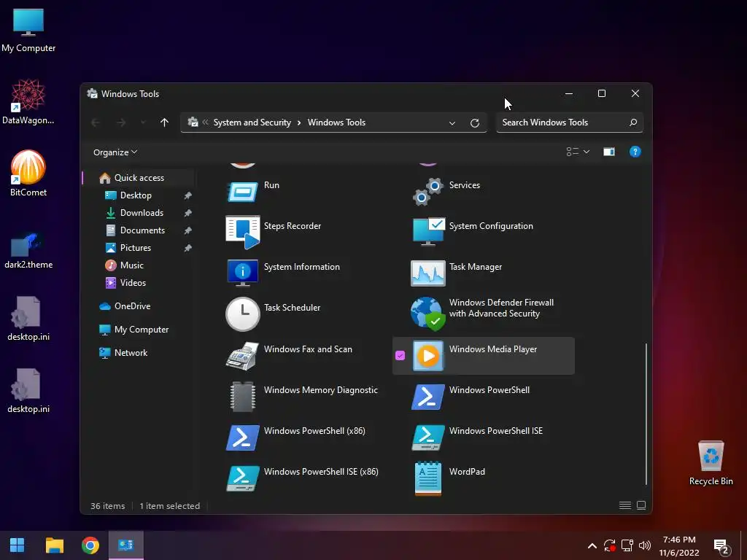747x560 pixels.
Task: Select Windows Media Player icon
Action: click(427, 356)
